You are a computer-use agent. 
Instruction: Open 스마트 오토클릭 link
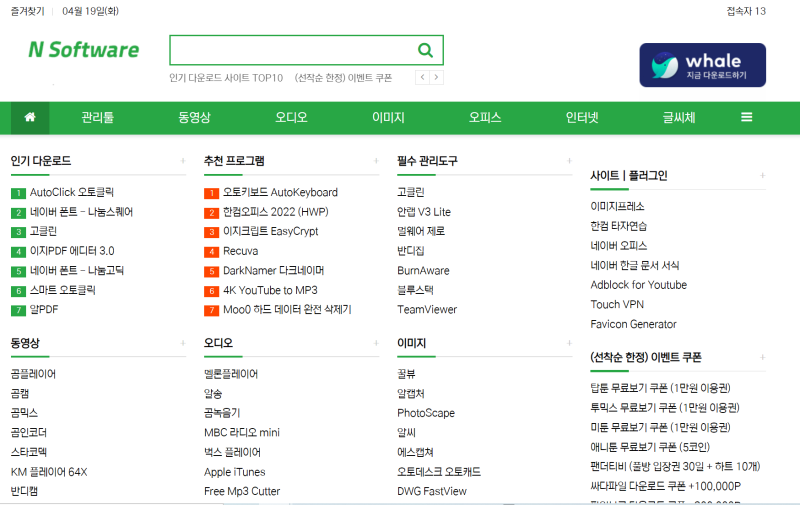pos(63,290)
